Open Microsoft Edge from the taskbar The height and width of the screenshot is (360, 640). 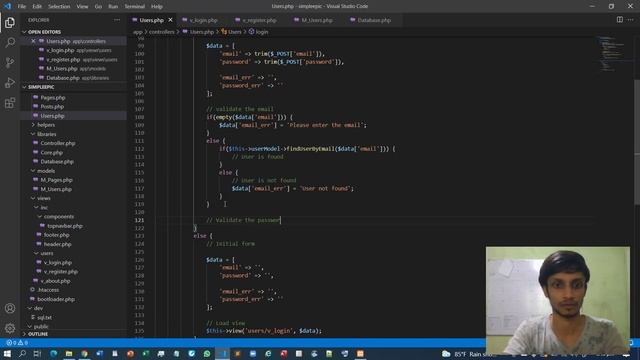point(53,353)
